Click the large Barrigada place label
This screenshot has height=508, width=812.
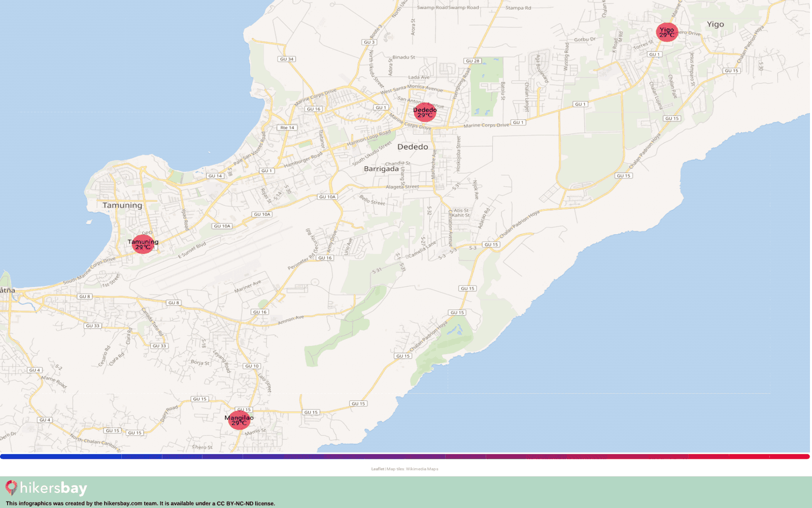tap(381, 169)
